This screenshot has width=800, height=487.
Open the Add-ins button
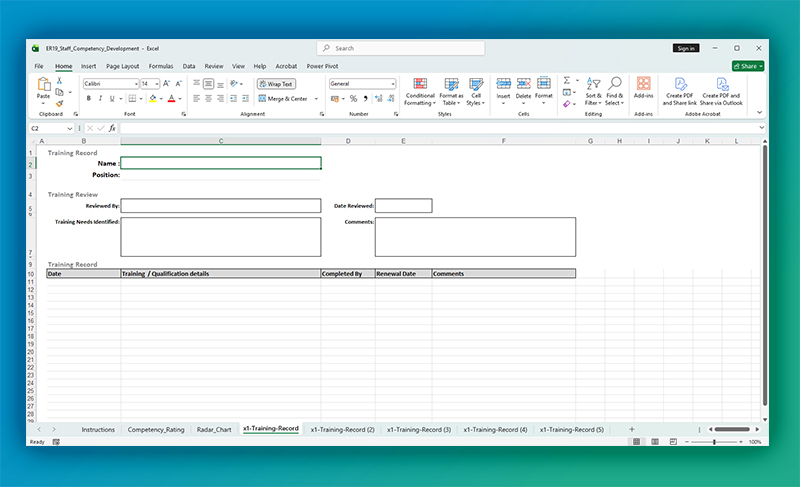[643, 88]
